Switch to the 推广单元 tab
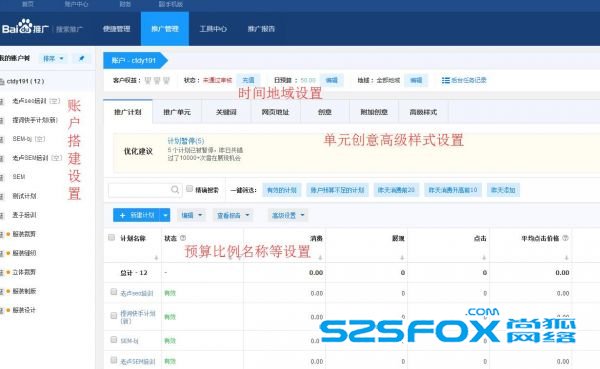The width and height of the screenshot is (600, 369). coord(177,112)
